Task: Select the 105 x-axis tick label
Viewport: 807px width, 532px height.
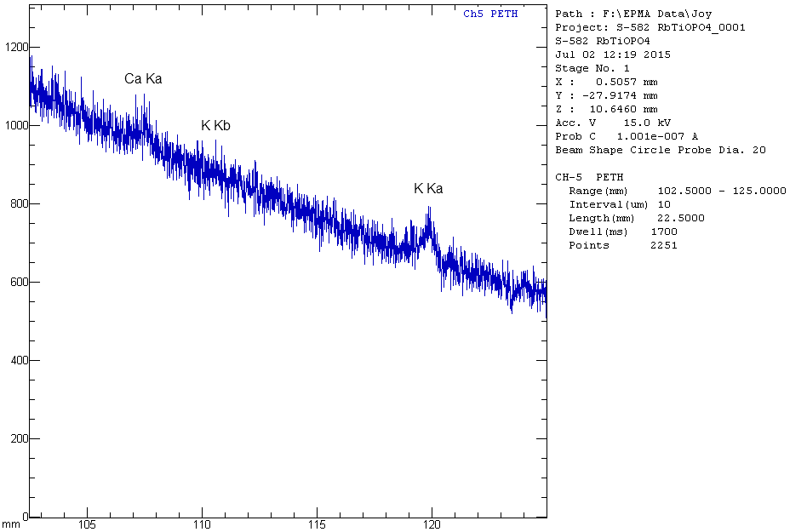Action: coord(87,524)
